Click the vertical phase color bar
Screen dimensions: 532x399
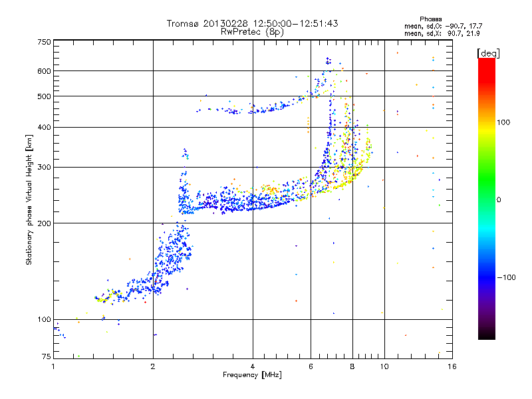pos(487,198)
